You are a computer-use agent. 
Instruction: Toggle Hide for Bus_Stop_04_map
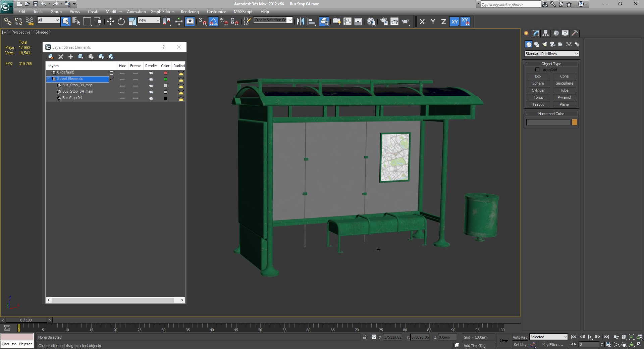pyautogui.click(x=122, y=86)
